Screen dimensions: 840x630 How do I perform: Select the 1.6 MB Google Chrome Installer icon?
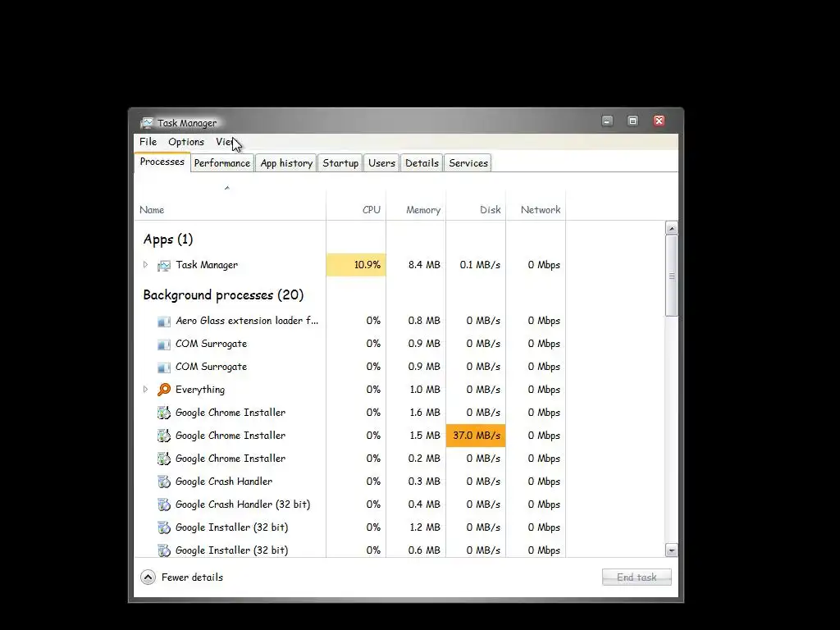click(163, 413)
